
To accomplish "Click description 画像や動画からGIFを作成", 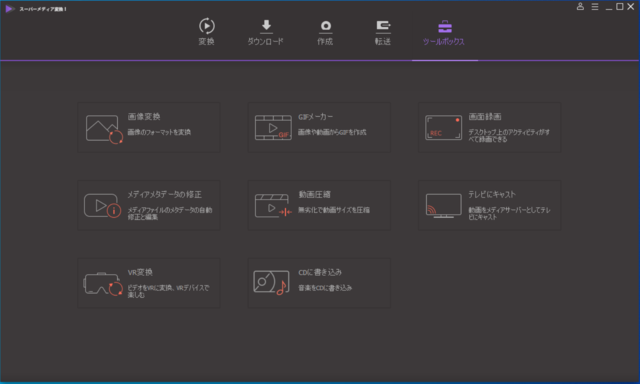I will tap(332, 132).
